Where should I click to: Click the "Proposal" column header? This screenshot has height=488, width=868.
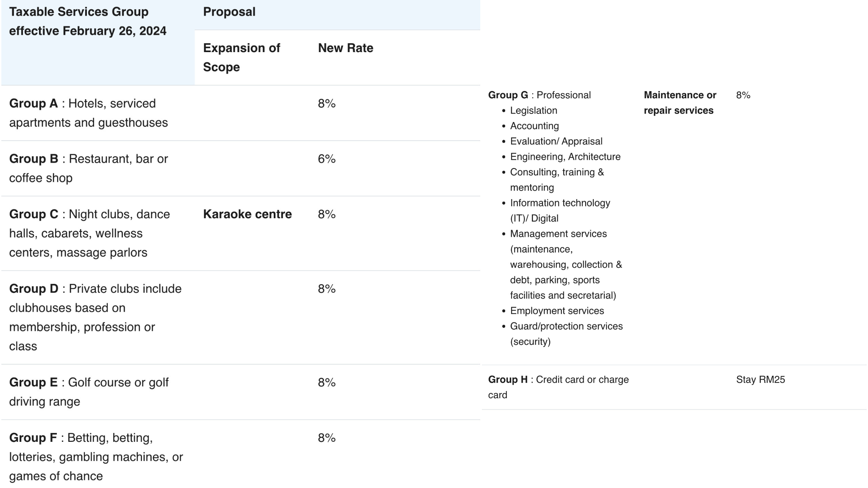coord(229,12)
